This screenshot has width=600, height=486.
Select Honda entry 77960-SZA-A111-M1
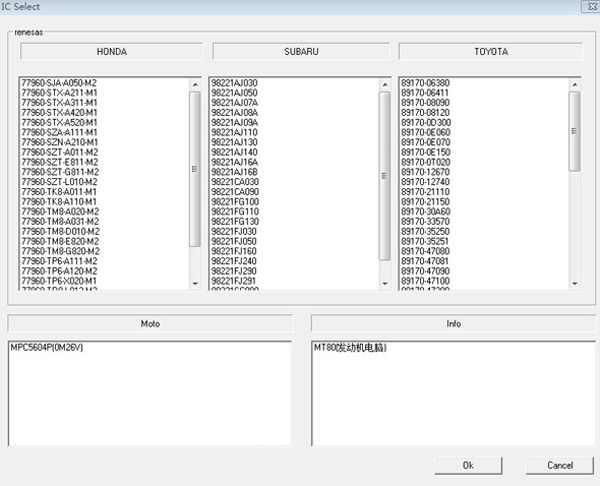tap(59, 132)
